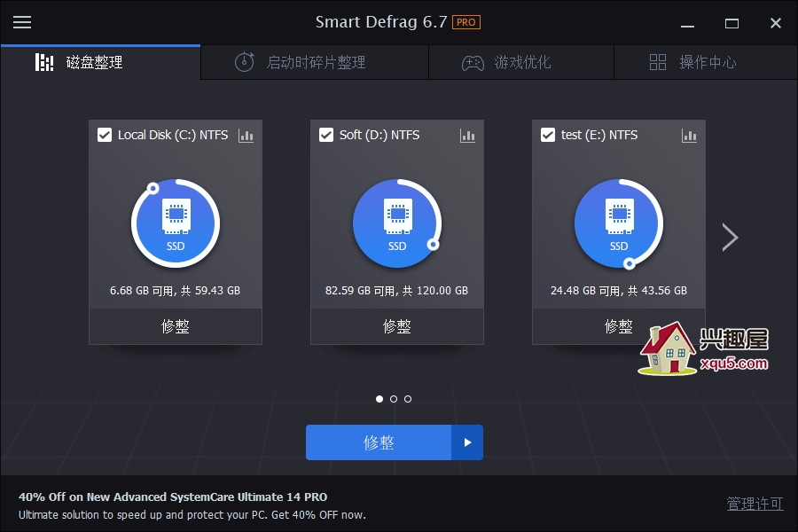Click 修整 button under Local Disk (C:)
This screenshot has height=532, width=798.
coord(176,326)
